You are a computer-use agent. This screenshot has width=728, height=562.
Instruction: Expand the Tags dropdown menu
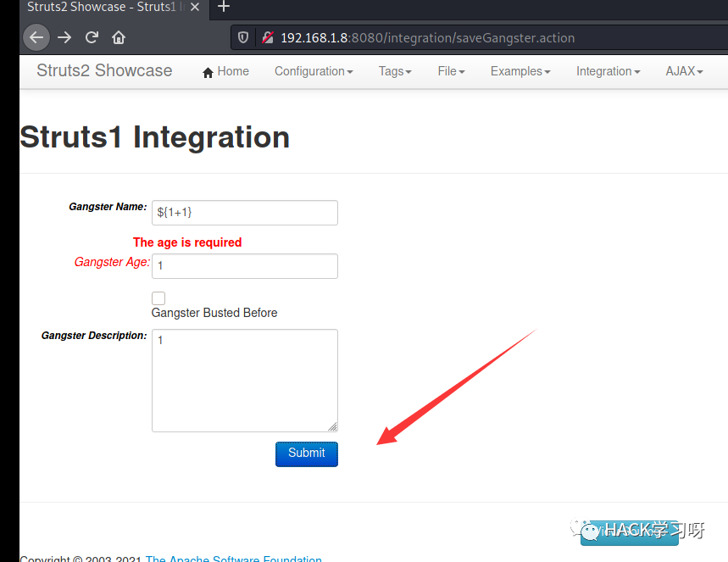click(395, 71)
